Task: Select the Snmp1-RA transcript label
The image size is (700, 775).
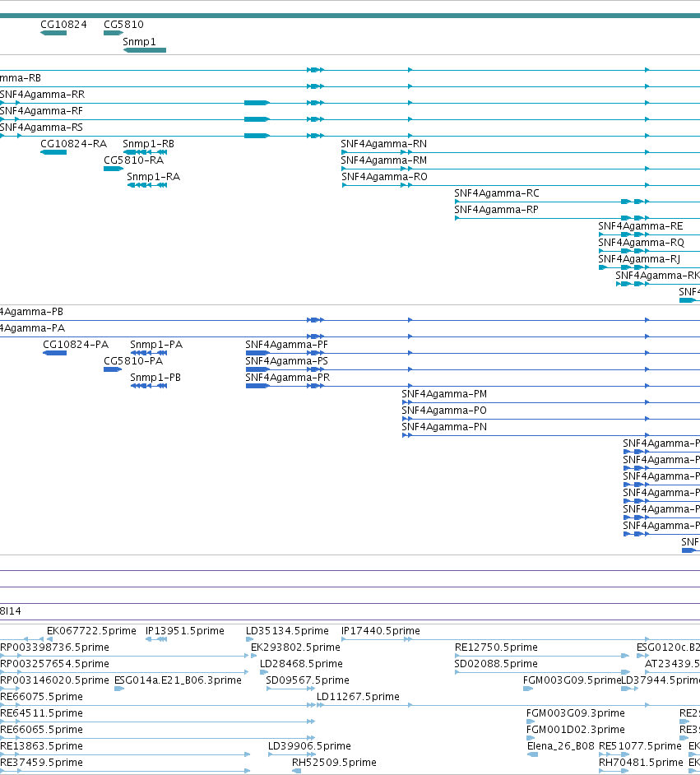Action: 153,176
